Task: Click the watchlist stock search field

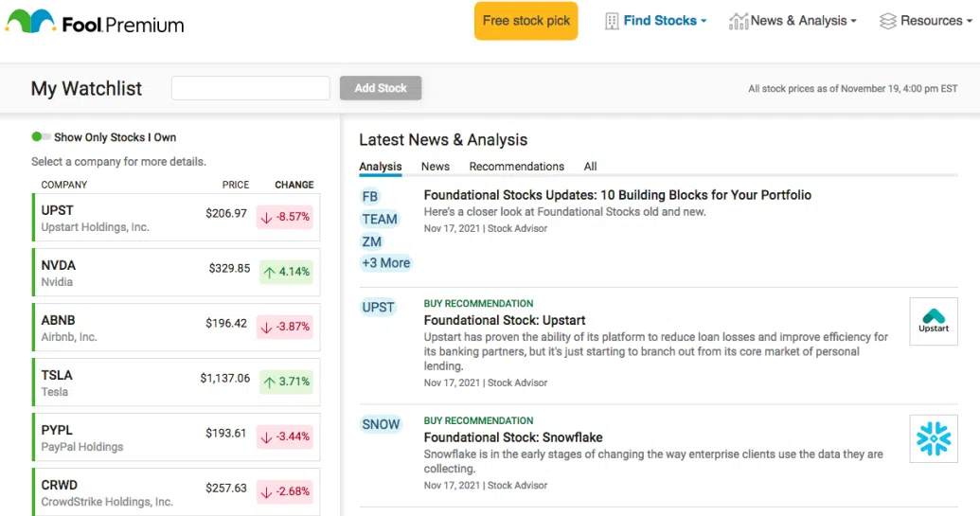Action: tap(250, 88)
